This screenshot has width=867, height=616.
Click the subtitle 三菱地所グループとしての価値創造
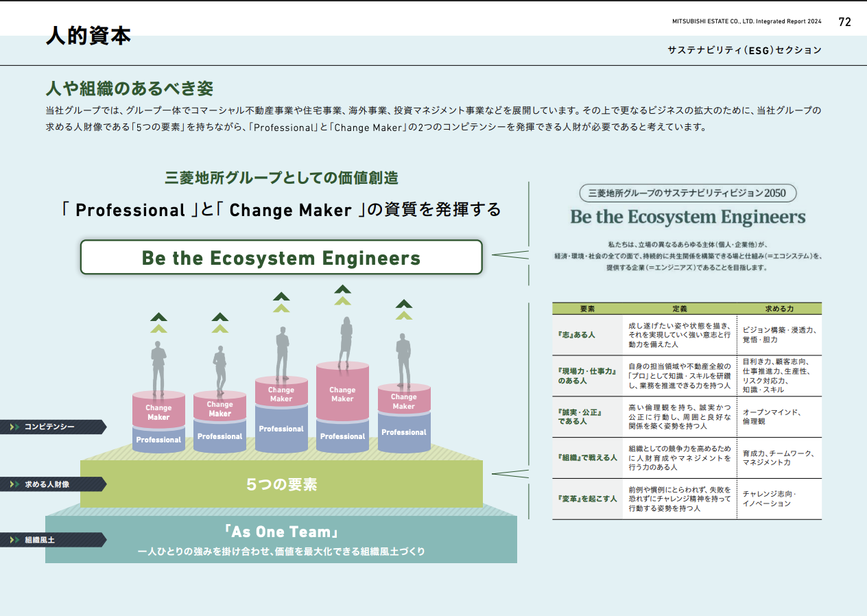pyautogui.click(x=281, y=178)
